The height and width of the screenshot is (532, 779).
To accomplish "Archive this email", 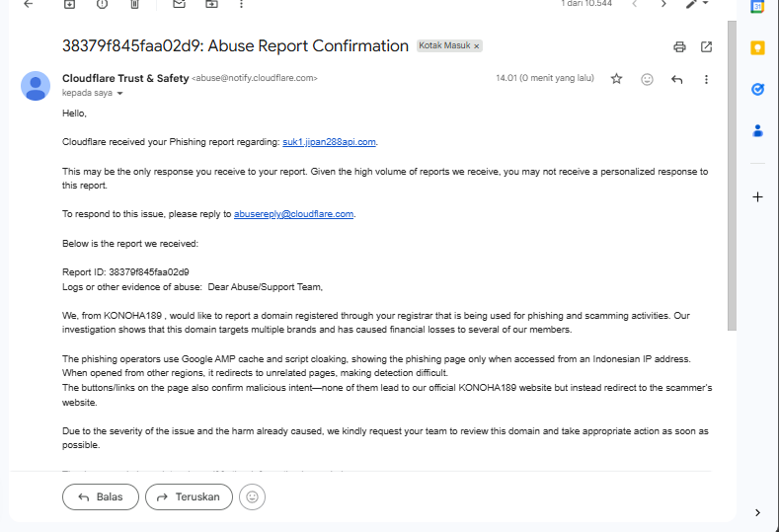I will (69, 4).
